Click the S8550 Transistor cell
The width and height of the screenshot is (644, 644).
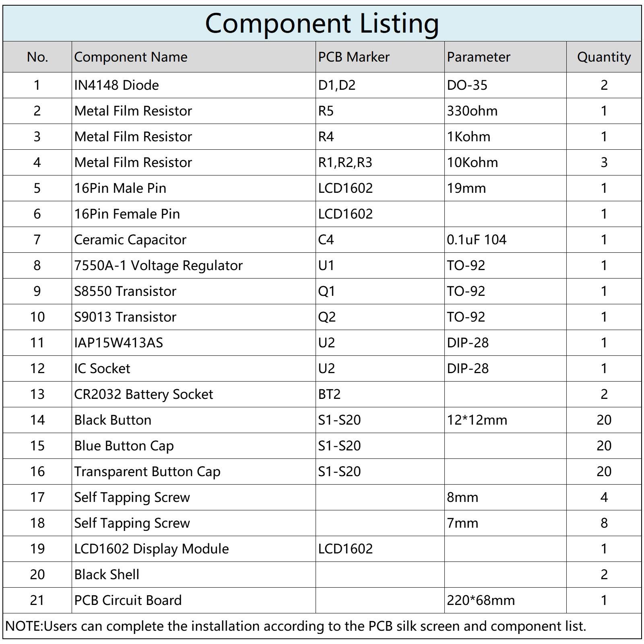pos(125,291)
